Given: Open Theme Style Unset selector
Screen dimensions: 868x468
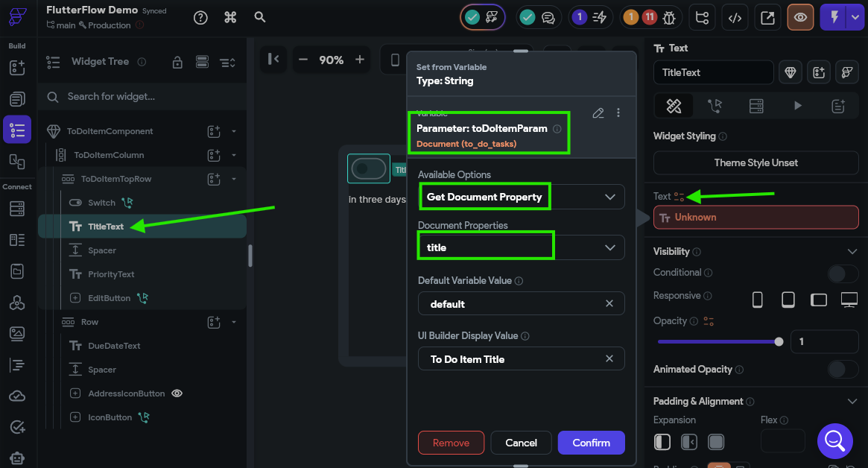Looking at the screenshot, I should tap(756, 162).
